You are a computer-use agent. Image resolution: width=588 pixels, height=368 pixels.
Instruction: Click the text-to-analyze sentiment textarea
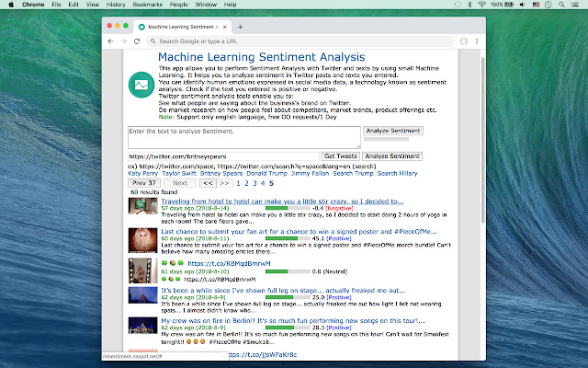click(244, 137)
